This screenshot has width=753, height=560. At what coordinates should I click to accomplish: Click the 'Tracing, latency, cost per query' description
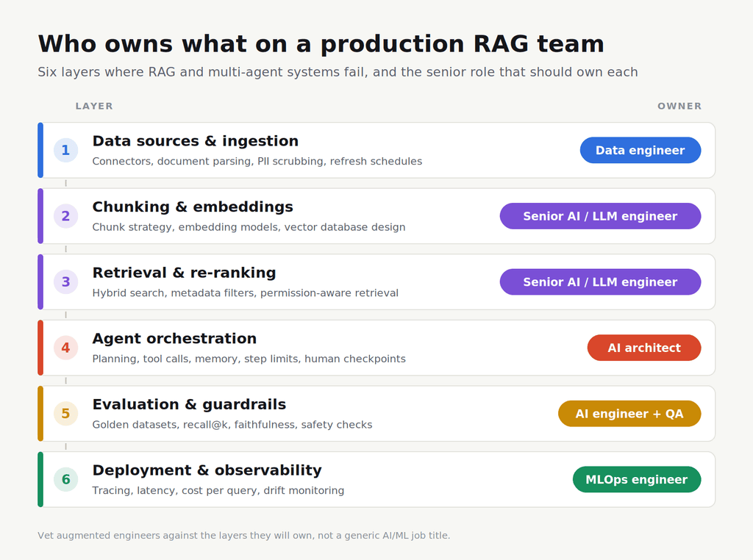[x=218, y=490]
